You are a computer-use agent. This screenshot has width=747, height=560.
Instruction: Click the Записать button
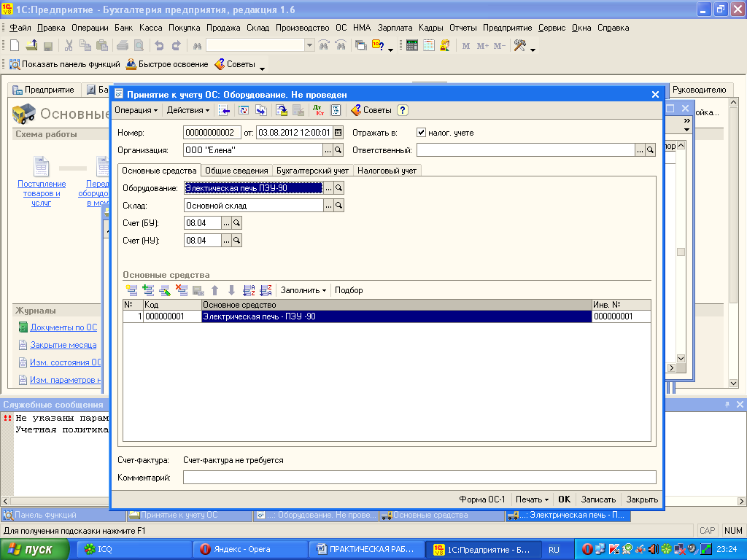coord(598,499)
